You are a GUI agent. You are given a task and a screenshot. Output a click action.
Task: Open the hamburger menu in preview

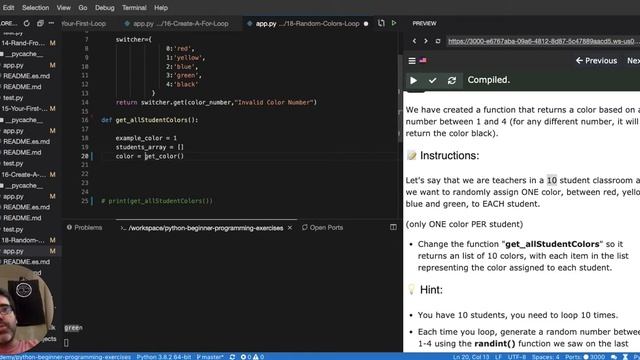412,61
